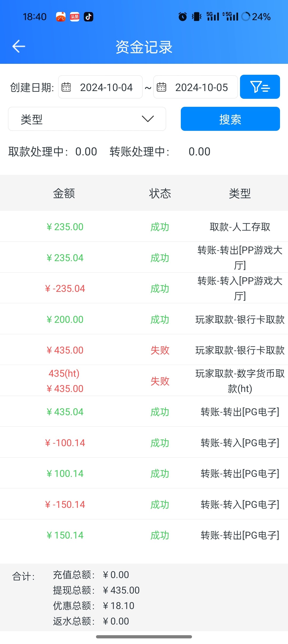Tap the 状态 column header
This screenshot has width=288, height=644.
coord(160,193)
